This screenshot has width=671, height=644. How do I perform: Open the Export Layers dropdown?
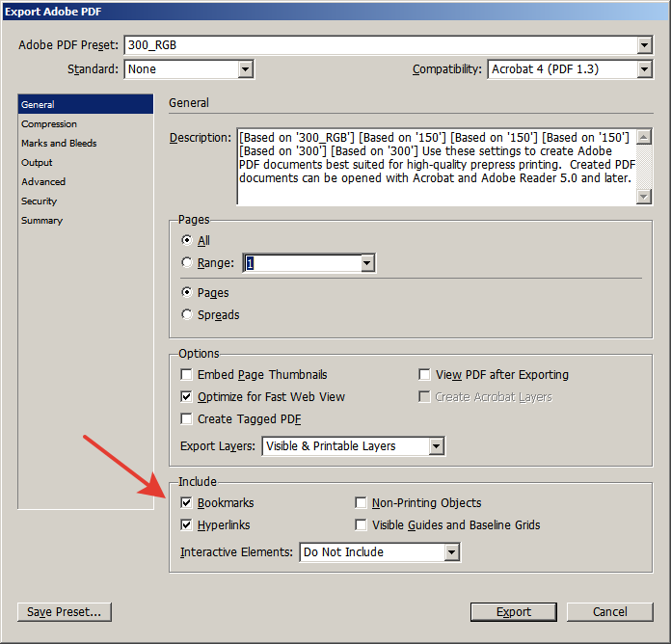pyautogui.click(x=354, y=446)
